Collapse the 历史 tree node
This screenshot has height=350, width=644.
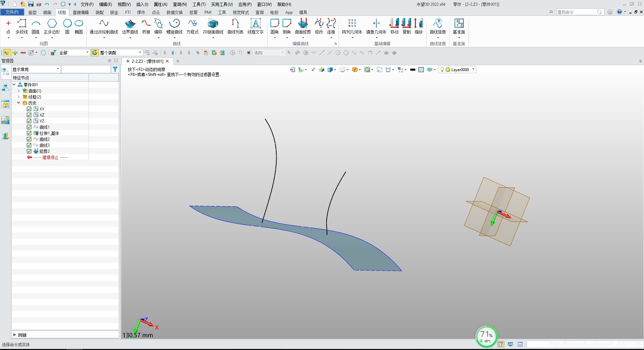(19, 103)
